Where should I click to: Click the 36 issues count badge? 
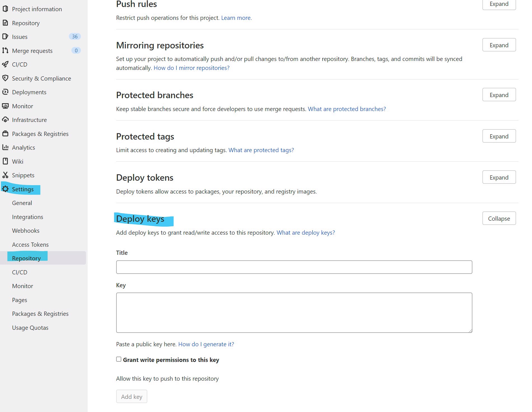click(75, 37)
